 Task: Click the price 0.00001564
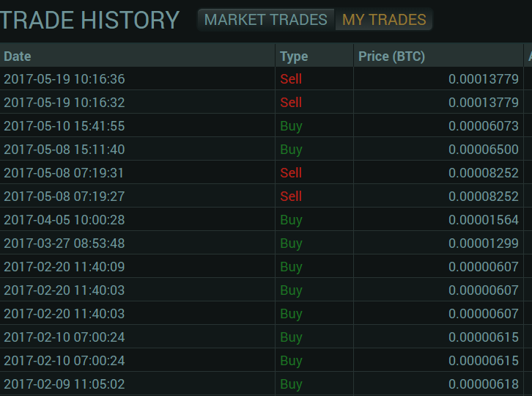(483, 220)
